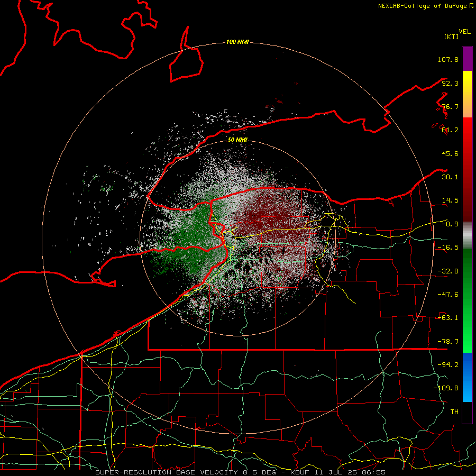Click the blue segment of color bar

coord(467,377)
